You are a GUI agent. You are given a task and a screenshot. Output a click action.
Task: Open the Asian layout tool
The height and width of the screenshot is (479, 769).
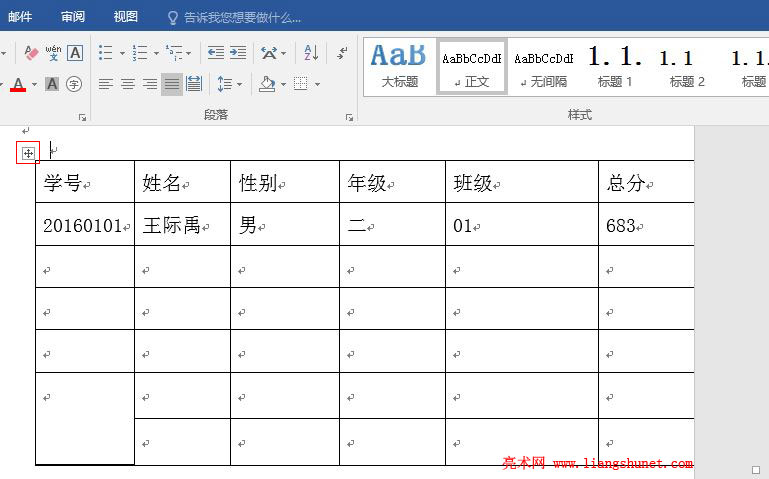tap(269, 52)
